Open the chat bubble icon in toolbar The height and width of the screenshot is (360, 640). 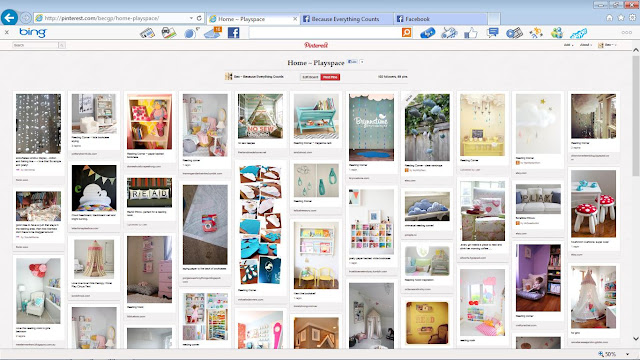pyautogui.click(x=493, y=32)
